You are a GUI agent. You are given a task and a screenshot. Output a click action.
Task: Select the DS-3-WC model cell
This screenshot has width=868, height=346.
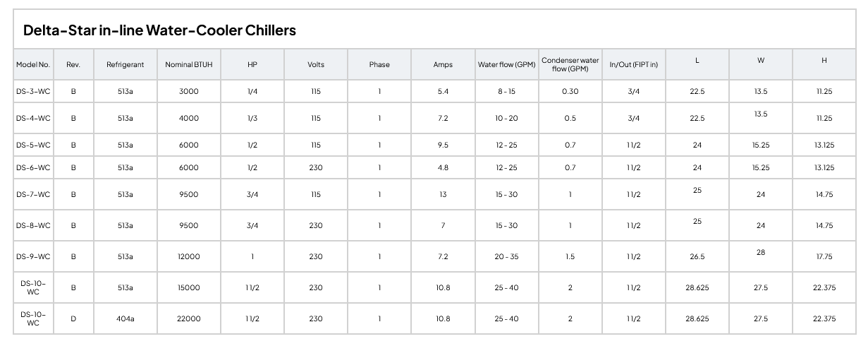pos(33,92)
